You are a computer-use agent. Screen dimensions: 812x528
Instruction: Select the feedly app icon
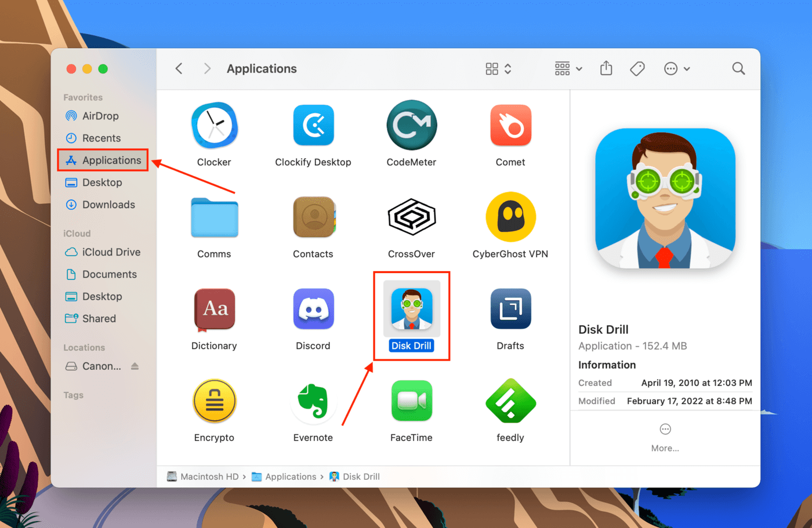coord(510,400)
